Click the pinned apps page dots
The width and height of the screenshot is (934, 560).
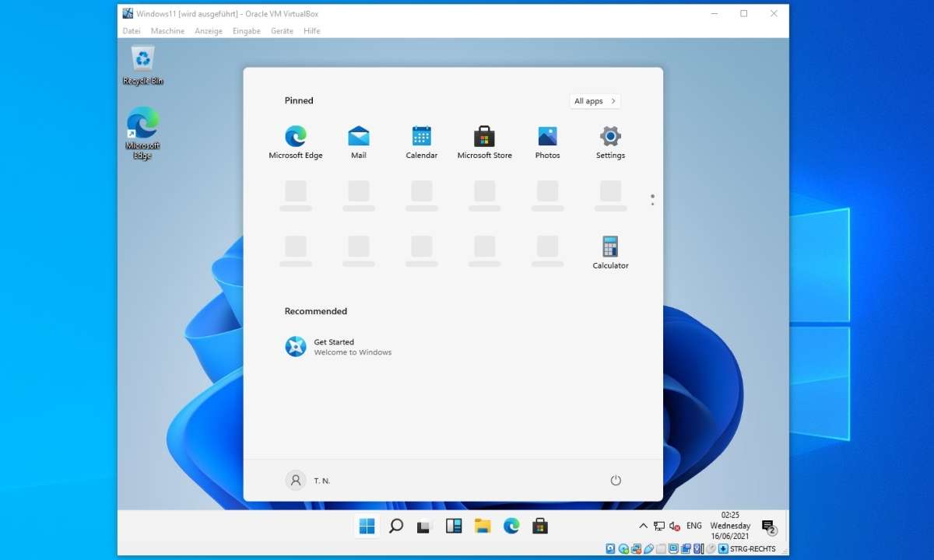(652, 200)
